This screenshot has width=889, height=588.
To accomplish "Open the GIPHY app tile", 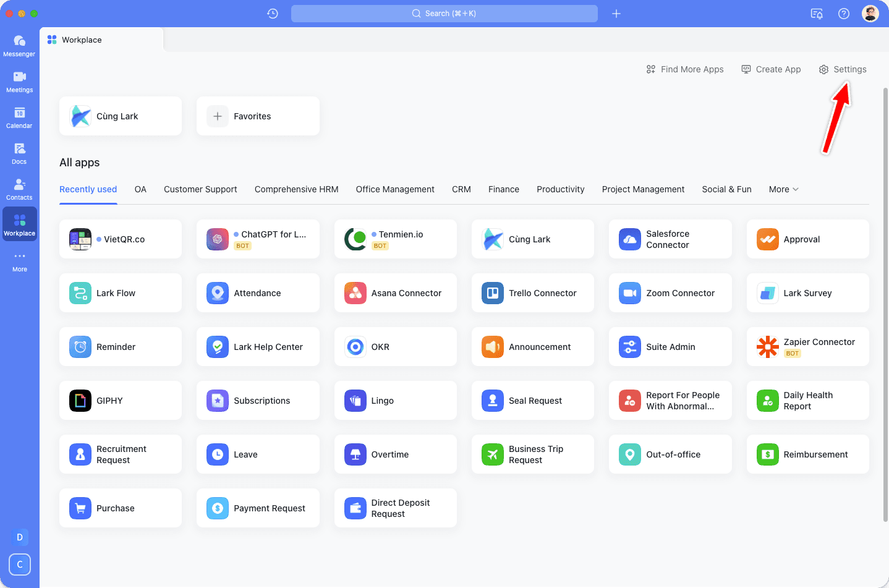I will [121, 401].
